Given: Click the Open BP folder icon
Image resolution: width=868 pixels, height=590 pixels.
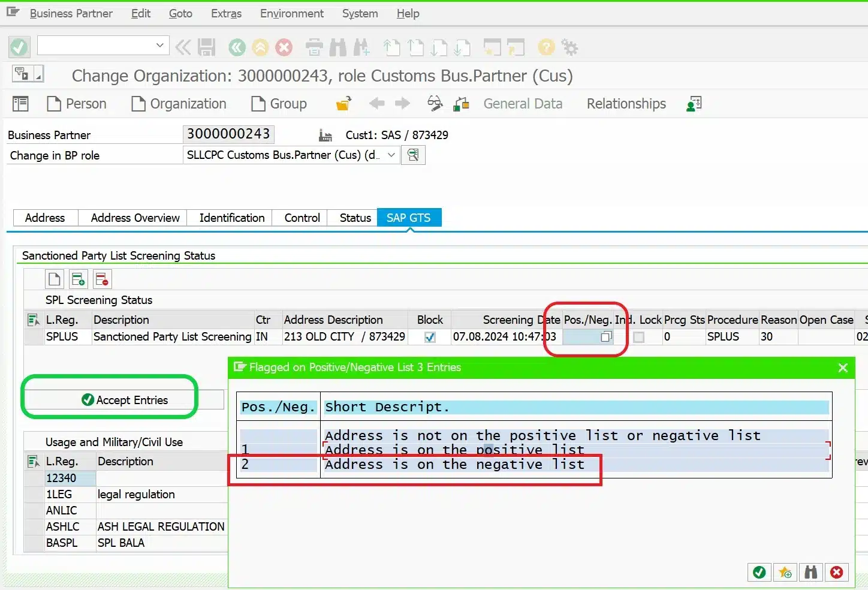Looking at the screenshot, I should pos(343,104).
